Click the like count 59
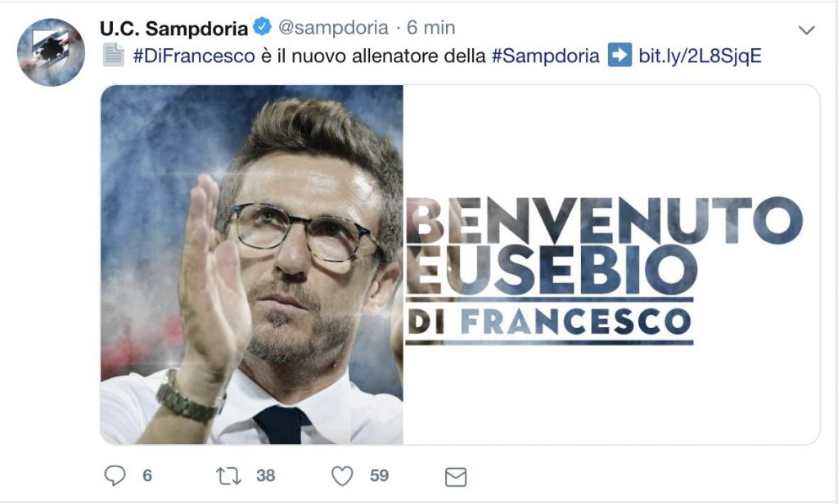The height and width of the screenshot is (504, 838). click(380, 475)
